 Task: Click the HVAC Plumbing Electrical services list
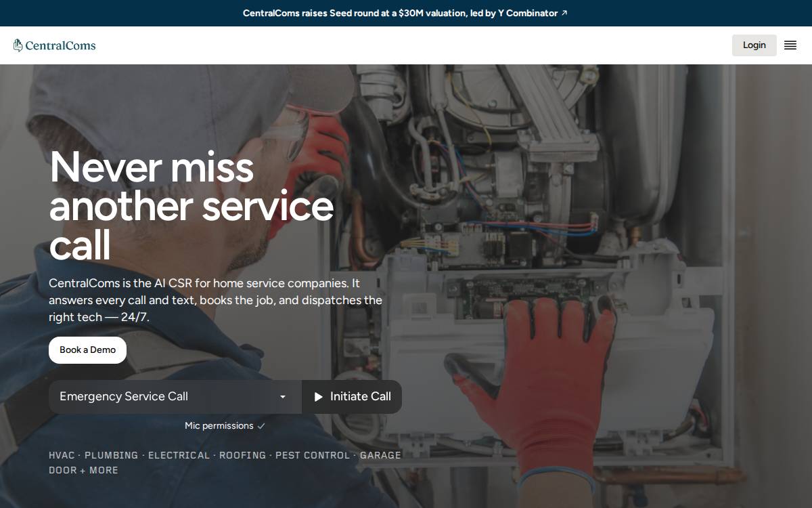tap(225, 463)
